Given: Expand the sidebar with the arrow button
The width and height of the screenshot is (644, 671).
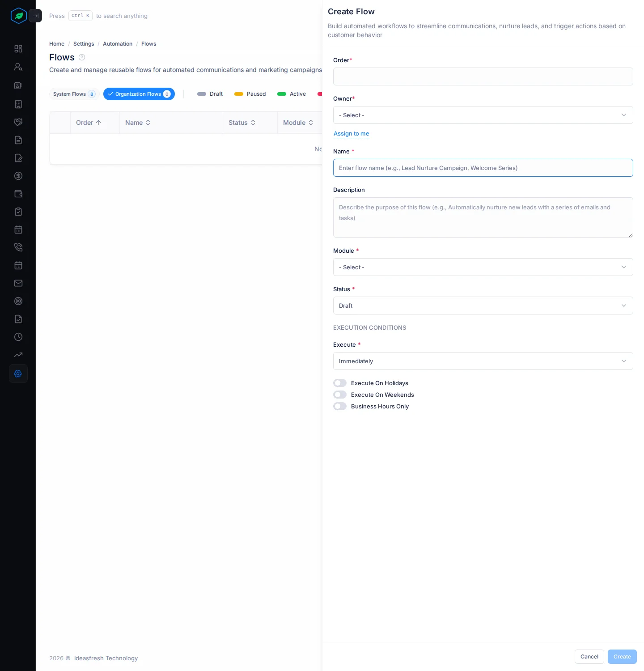Looking at the screenshot, I should [x=35, y=16].
